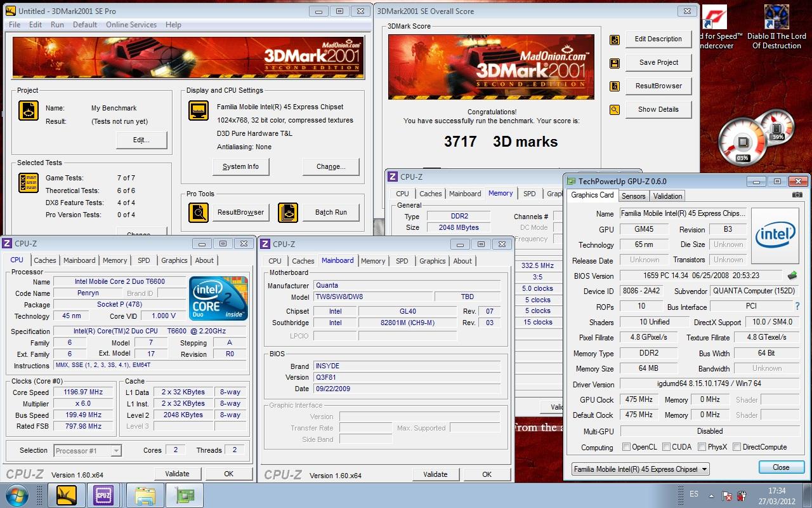The width and height of the screenshot is (812, 508).
Task: Click the Intel Core 2 Duo logo in CPU-Z
Action: point(219,298)
